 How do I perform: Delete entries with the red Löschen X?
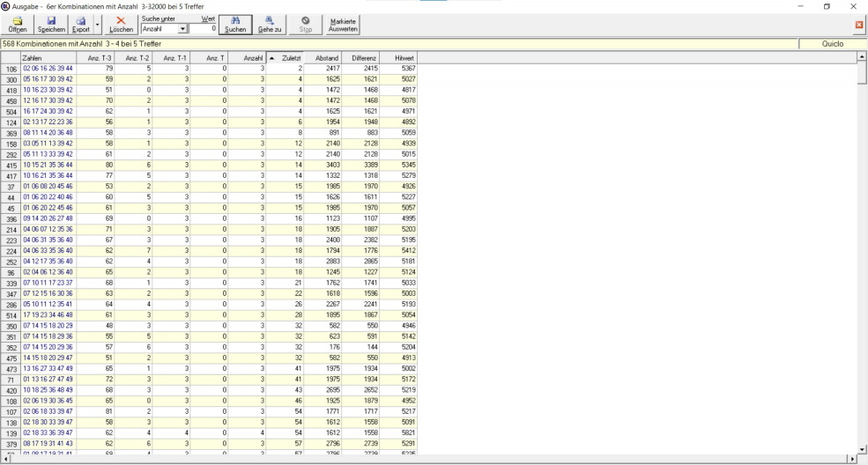point(121,24)
